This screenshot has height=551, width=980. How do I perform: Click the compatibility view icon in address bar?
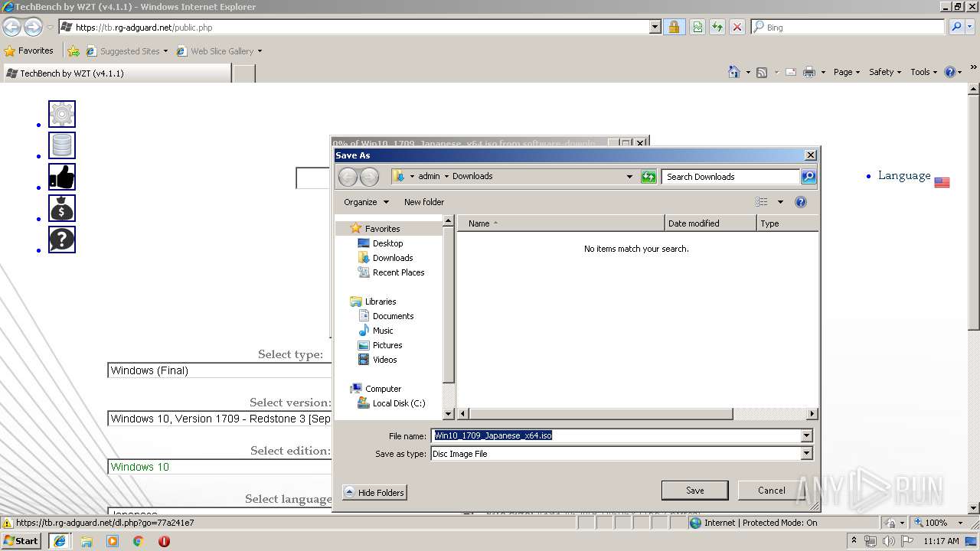[697, 27]
